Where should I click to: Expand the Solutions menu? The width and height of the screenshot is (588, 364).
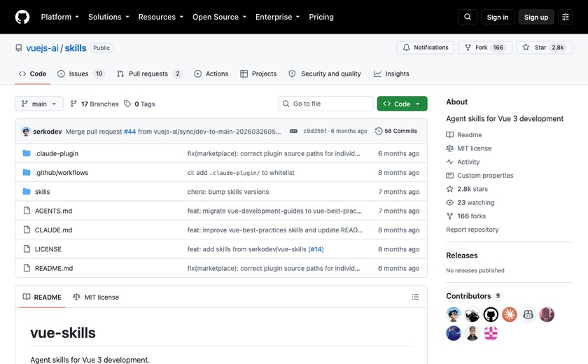click(108, 17)
